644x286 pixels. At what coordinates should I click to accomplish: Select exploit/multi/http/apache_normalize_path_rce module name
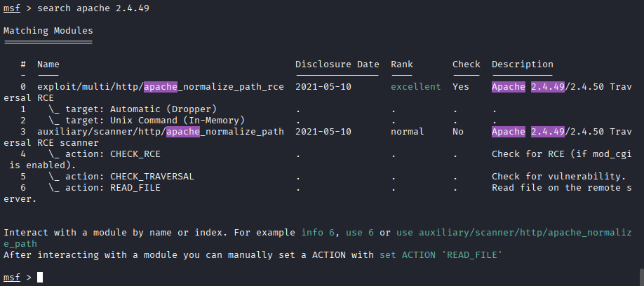click(161, 87)
